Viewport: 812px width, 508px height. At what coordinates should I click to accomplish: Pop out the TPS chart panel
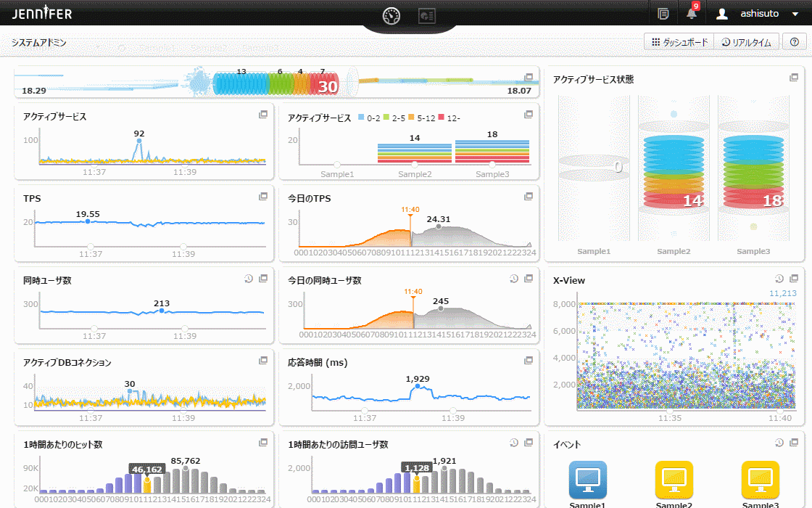(x=263, y=197)
